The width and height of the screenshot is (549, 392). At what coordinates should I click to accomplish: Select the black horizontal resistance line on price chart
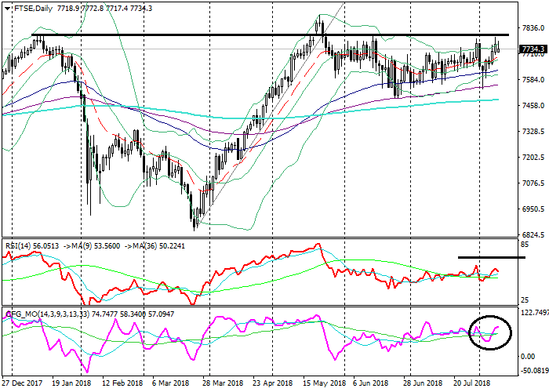270,34
